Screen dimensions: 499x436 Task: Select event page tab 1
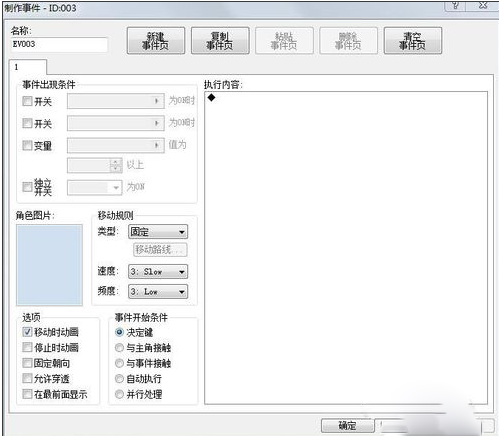pos(28,67)
